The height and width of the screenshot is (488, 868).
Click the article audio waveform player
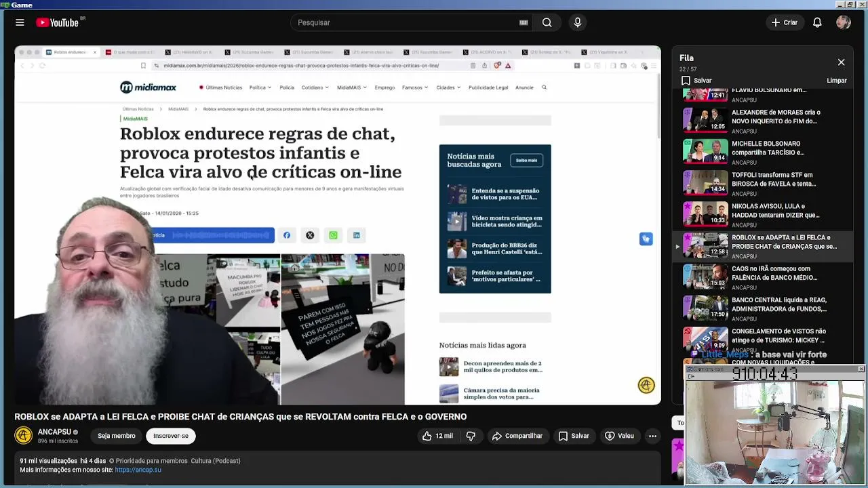click(x=220, y=235)
